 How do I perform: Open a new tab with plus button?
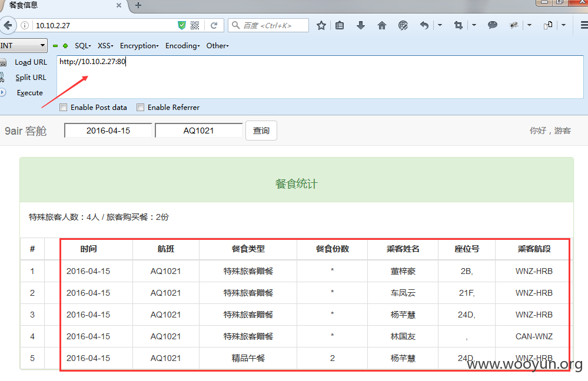pyautogui.click(x=138, y=5)
